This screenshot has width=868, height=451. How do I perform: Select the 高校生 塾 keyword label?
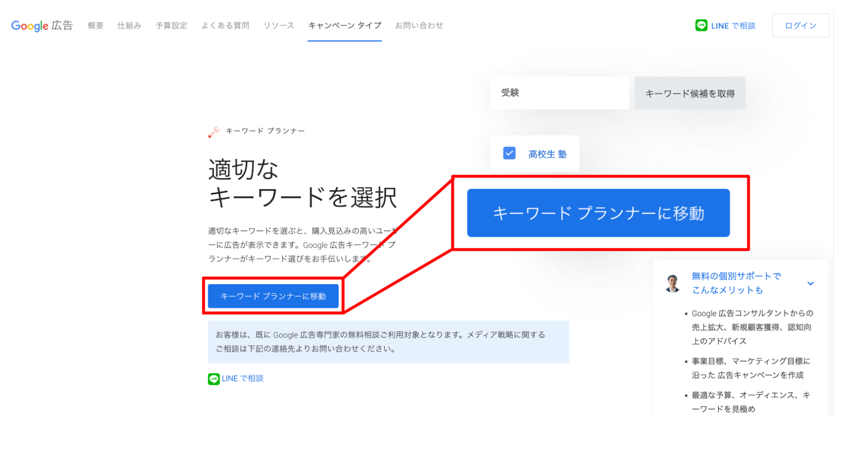pyautogui.click(x=547, y=154)
